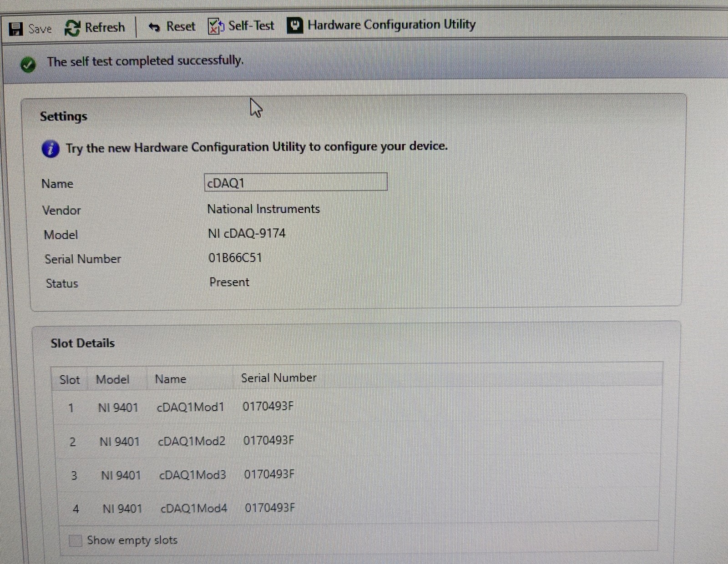Run Self-Test from the toolbar label
Viewport: 728px width, 564px height.
[x=251, y=25]
